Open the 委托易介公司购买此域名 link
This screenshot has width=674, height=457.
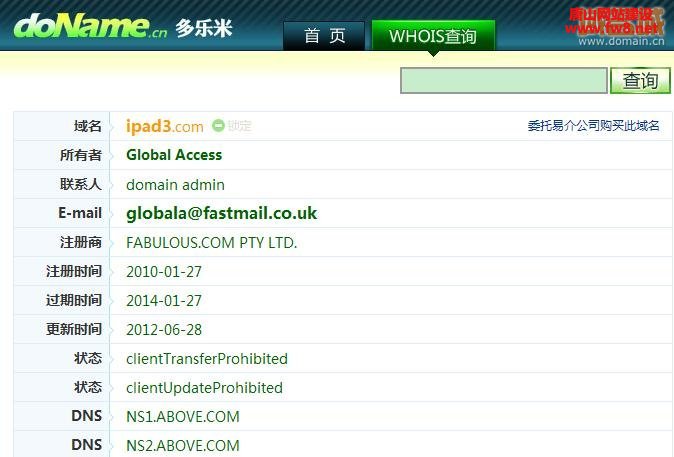tap(593, 126)
